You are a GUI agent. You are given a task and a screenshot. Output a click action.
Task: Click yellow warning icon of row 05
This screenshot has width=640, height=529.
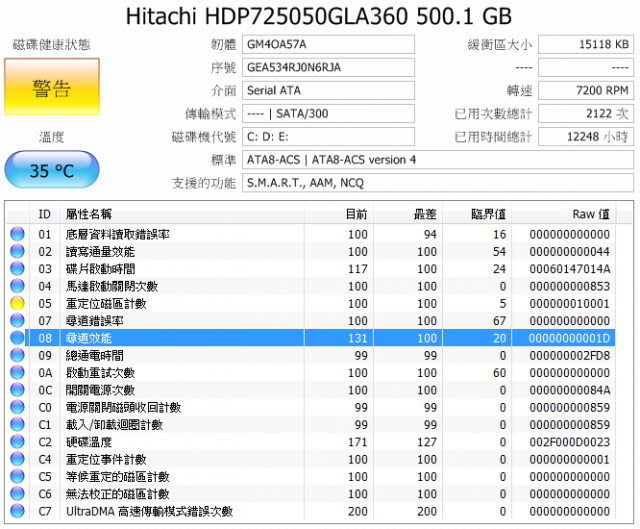click(17, 303)
